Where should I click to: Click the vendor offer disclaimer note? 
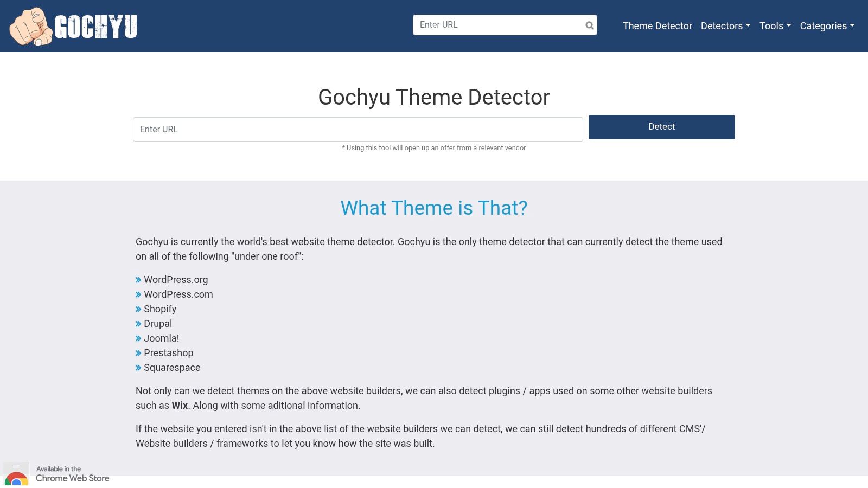[434, 148]
